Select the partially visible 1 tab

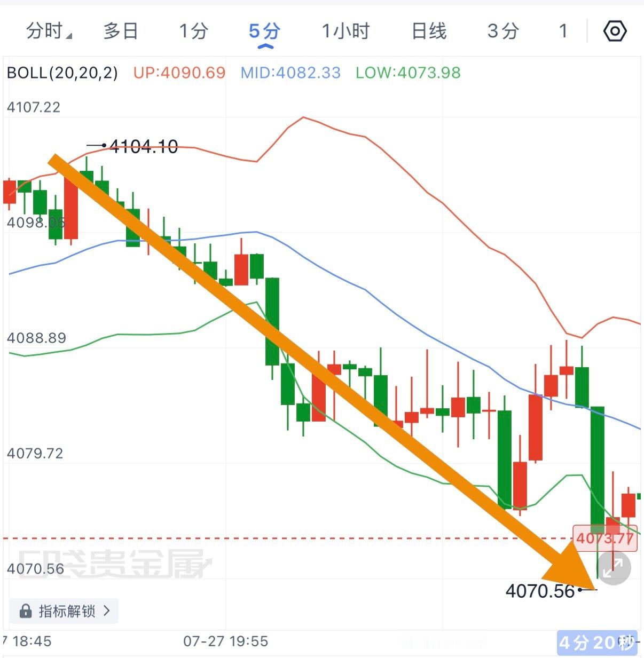(563, 31)
